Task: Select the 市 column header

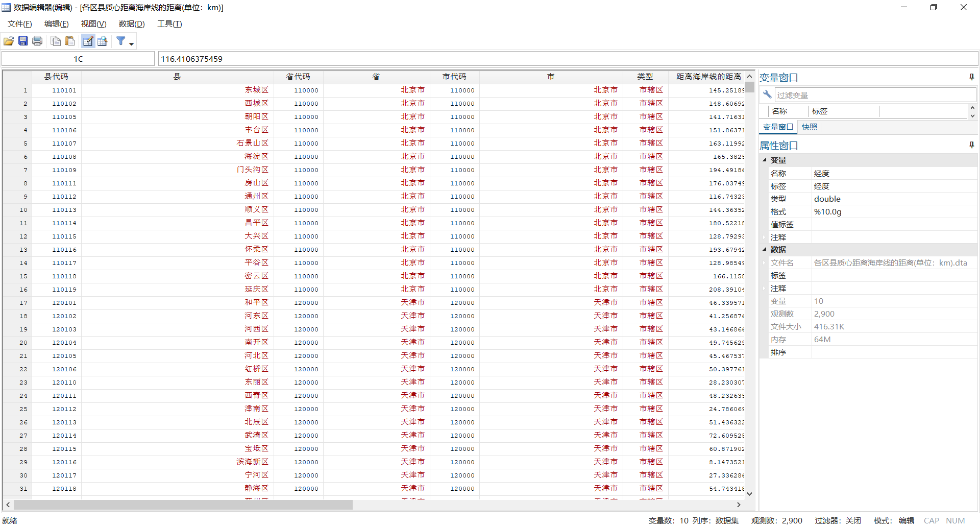Action: [551, 77]
